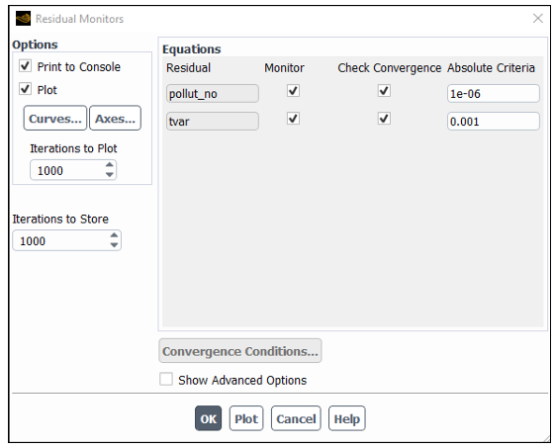Close the Residual Monitors dialog
554x448 pixels.
coord(538,18)
